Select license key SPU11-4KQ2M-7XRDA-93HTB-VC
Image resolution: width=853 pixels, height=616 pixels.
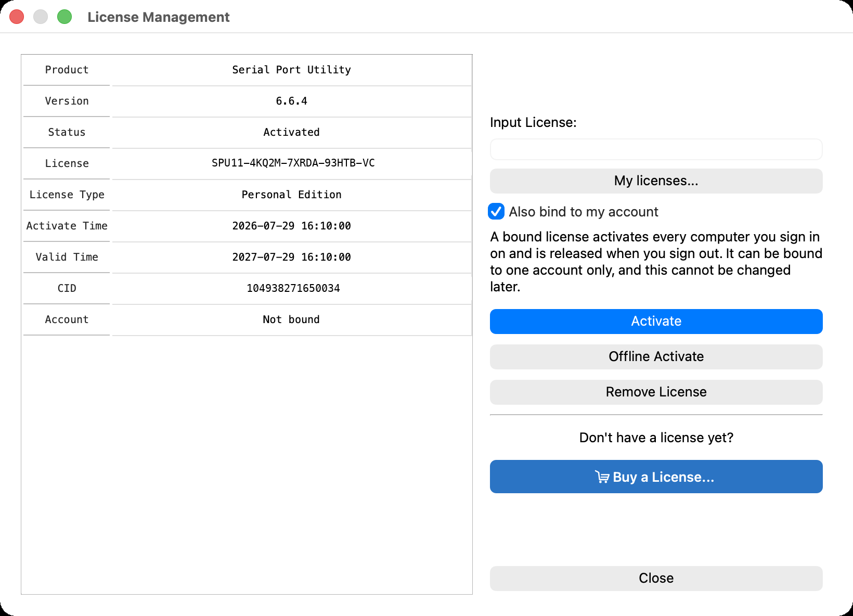coord(293,163)
